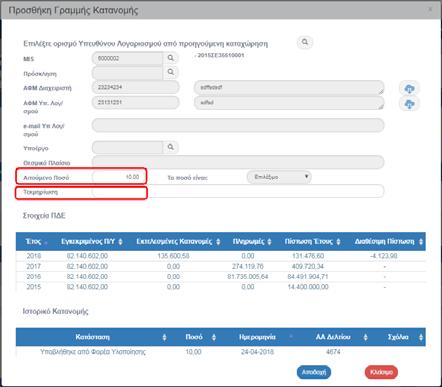The height and width of the screenshot is (387, 442).
Task: Click the Υποέργο search magnifier icon
Action: [x=170, y=147]
